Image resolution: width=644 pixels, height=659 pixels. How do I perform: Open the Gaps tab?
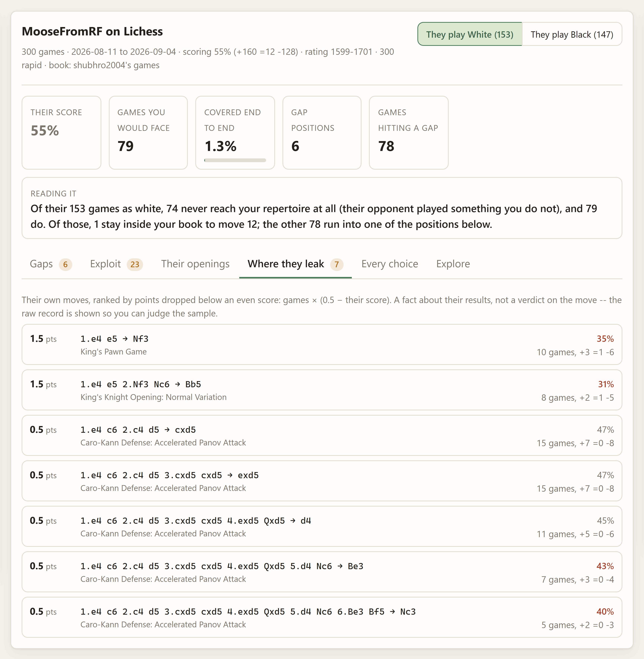(x=51, y=264)
